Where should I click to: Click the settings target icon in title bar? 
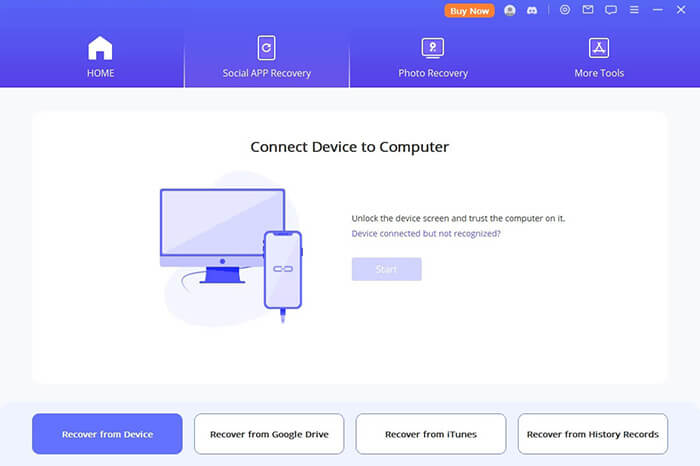[x=565, y=10]
